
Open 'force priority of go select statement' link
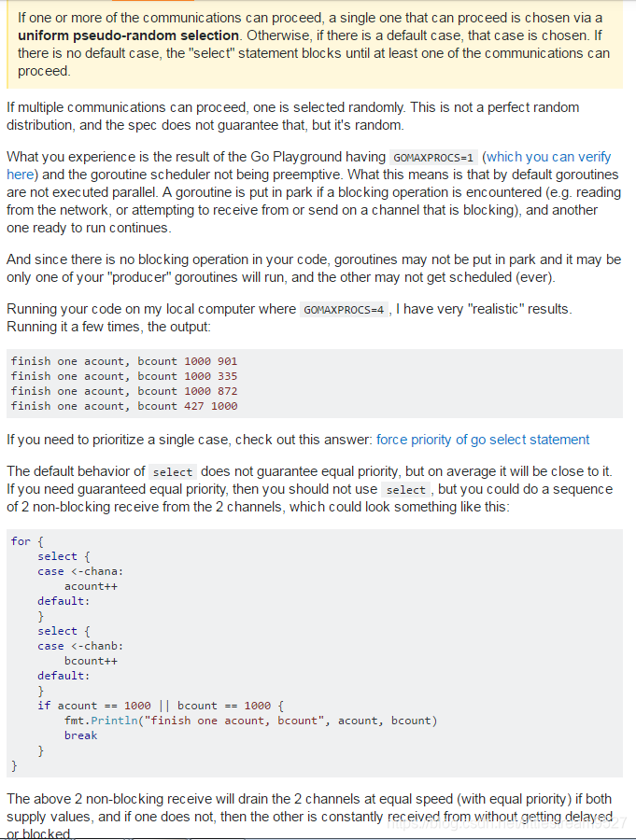[483, 440]
